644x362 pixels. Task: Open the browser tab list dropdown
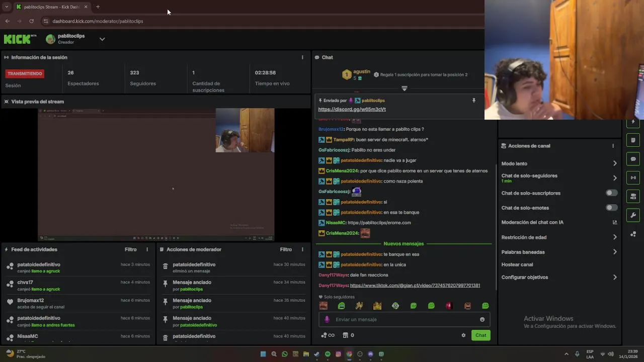(x=7, y=7)
